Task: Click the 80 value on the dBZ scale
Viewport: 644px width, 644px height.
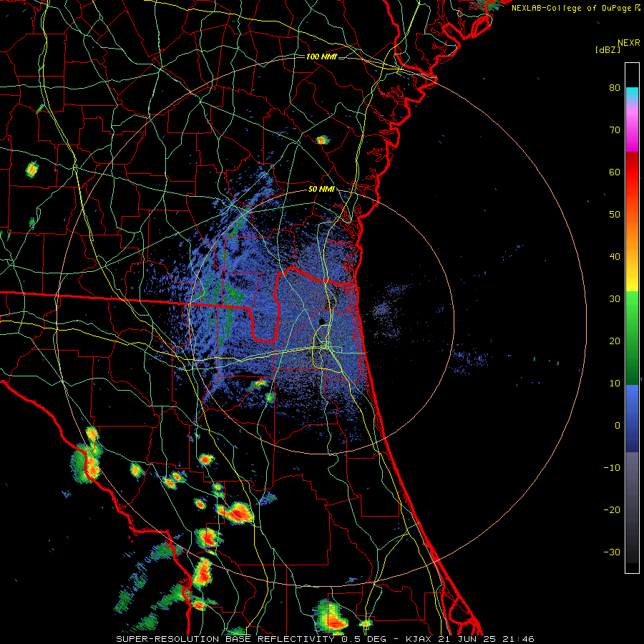Action: click(x=615, y=88)
